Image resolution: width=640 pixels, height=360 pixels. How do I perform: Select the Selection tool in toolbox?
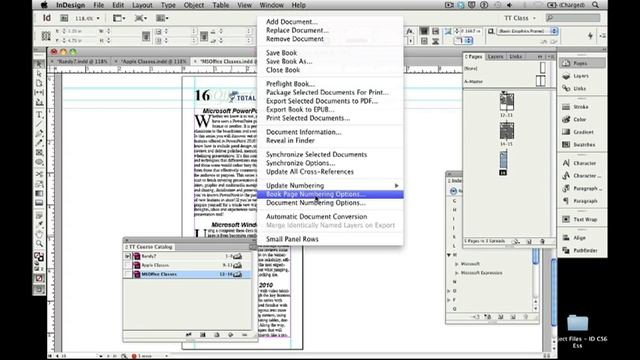pyautogui.click(x=39, y=64)
